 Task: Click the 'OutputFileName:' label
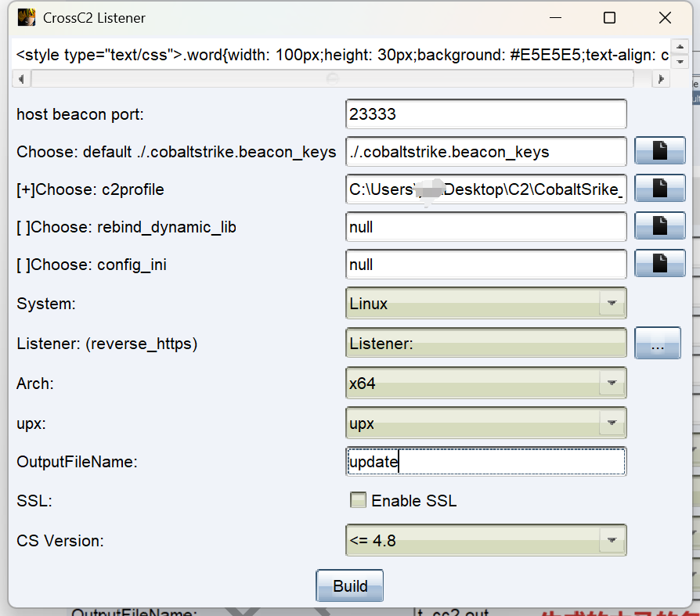(x=77, y=462)
